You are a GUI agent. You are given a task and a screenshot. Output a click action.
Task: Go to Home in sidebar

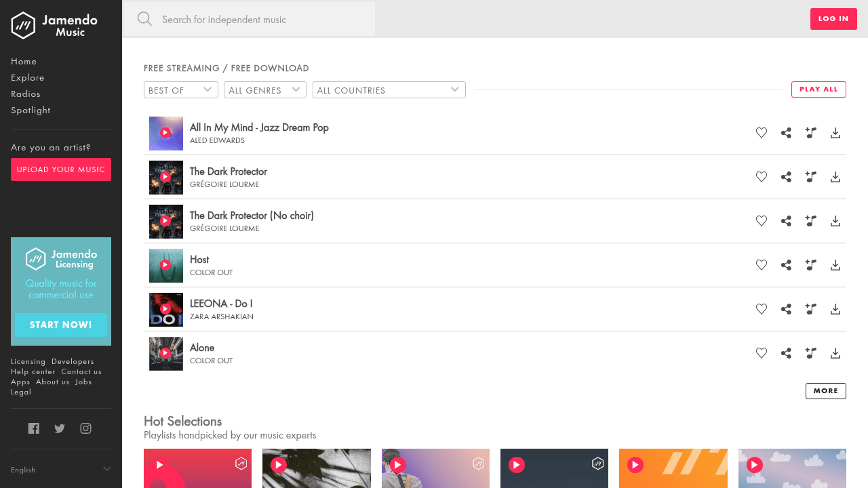(x=24, y=62)
